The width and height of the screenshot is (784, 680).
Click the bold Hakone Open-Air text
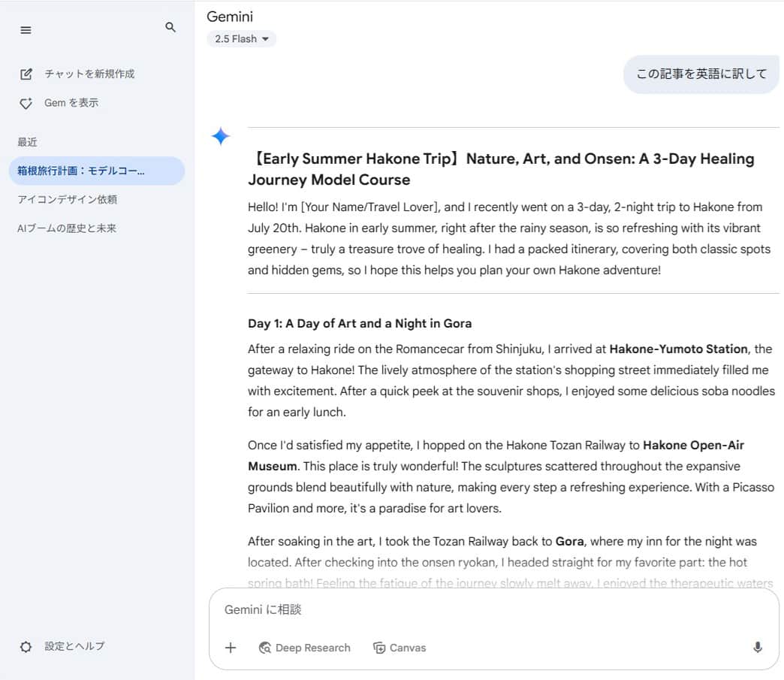click(693, 445)
